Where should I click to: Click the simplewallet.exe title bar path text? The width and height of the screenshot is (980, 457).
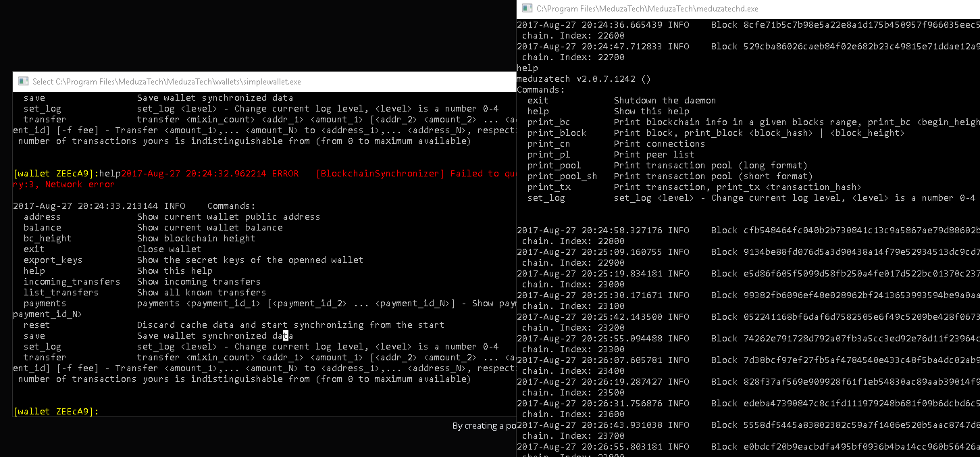[167, 82]
